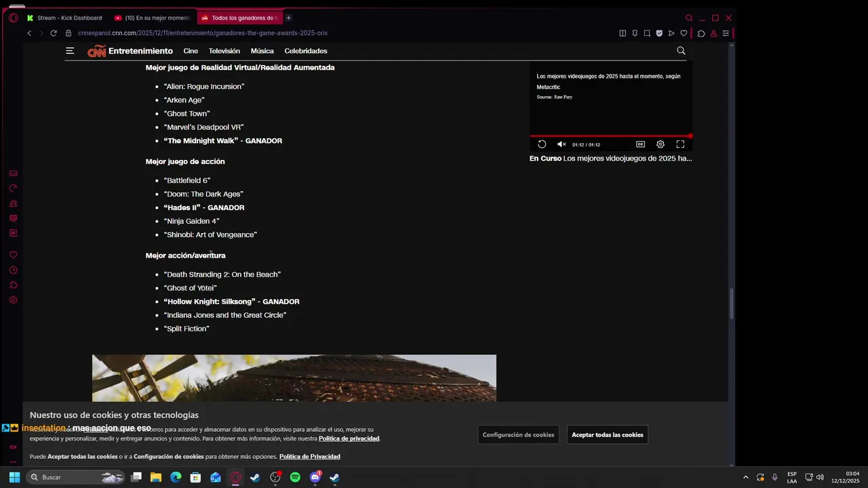Screen dimensions: 868x488
Task: Open extensions cube icon in toolbar
Action: 701,33
